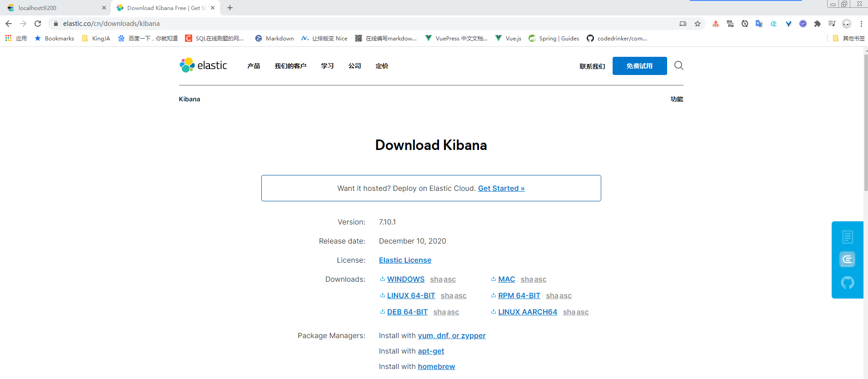Open Chrome's three-dot menu
Image resolution: width=868 pixels, height=379 pixels.
click(x=861, y=24)
